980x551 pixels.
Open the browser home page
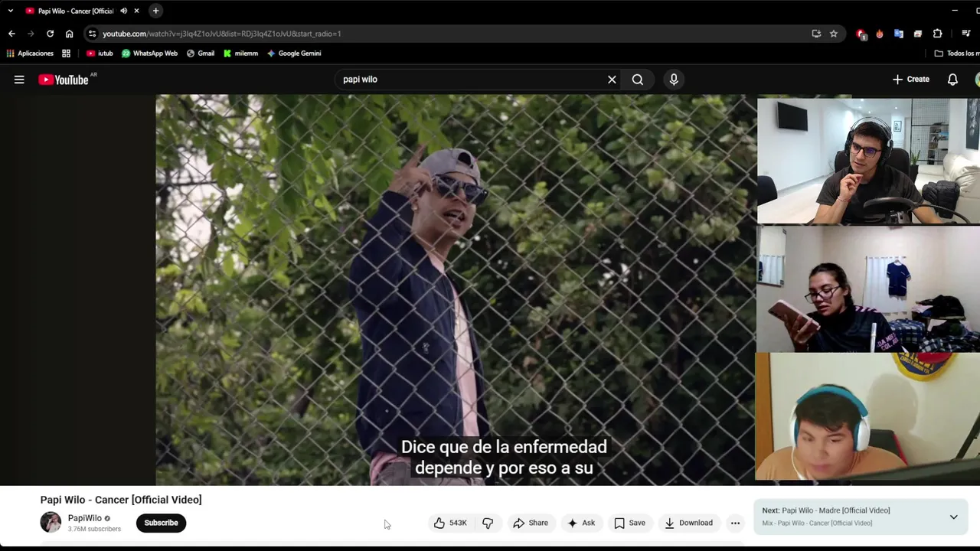(69, 34)
